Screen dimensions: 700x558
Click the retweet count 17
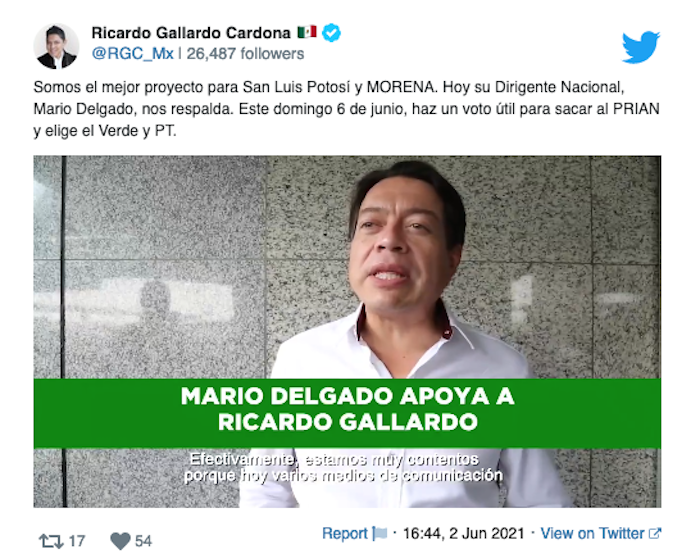click(77, 541)
